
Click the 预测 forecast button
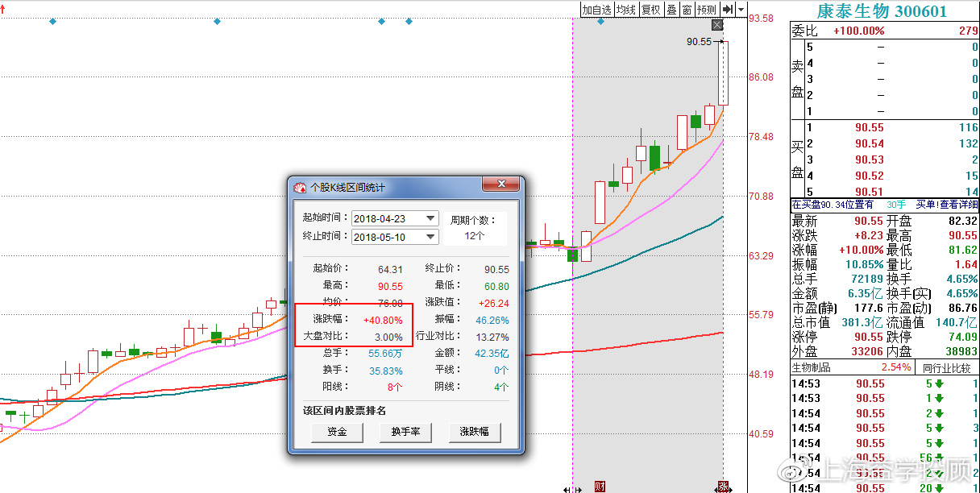click(x=707, y=10)
